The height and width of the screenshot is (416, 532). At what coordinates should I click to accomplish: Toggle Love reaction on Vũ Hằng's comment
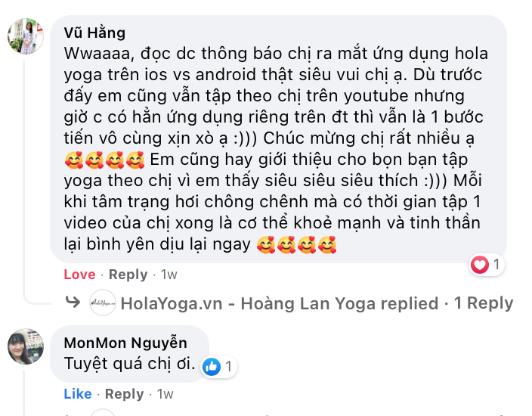point(80,275)
